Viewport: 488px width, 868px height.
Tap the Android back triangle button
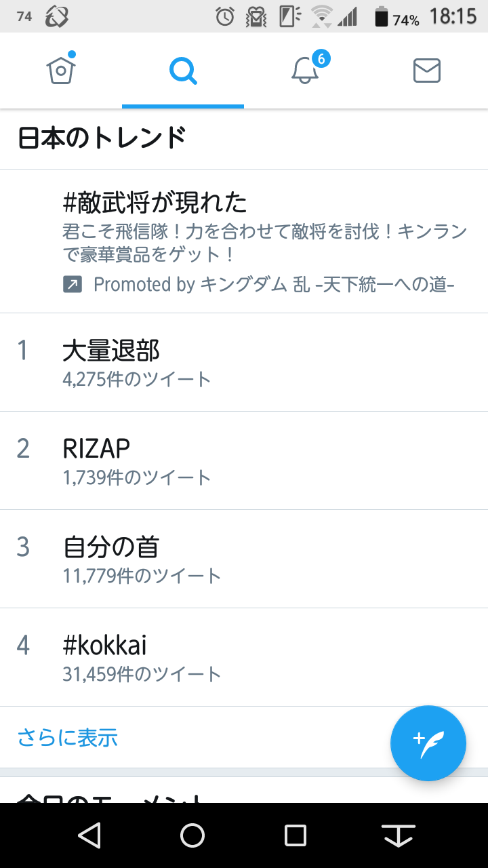89,835
